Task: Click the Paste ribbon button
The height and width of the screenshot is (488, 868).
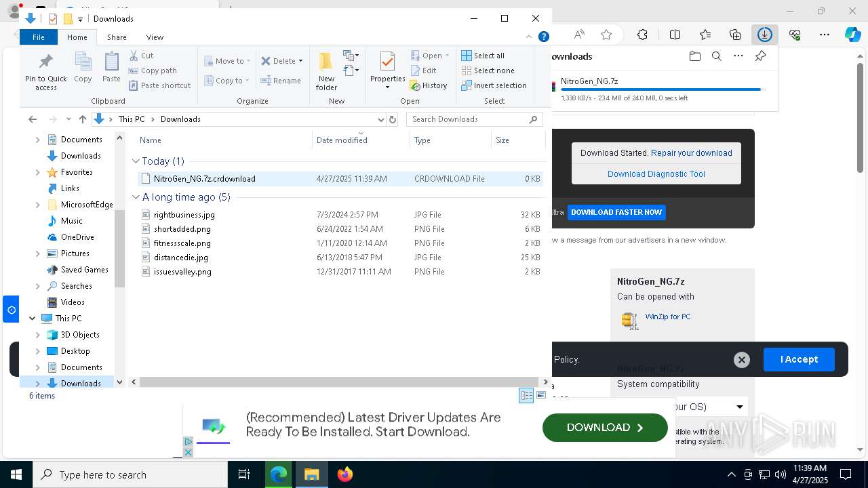Action: [x=111, y=68]
